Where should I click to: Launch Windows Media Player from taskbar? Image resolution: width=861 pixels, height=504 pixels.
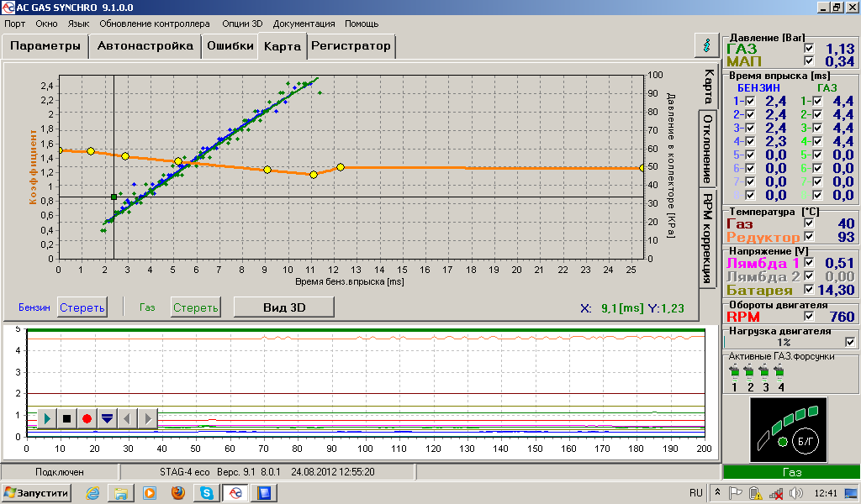150,493
